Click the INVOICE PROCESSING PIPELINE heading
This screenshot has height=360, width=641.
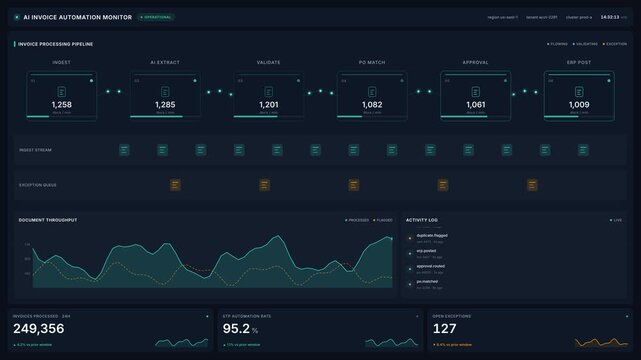(x=55, y=44)
